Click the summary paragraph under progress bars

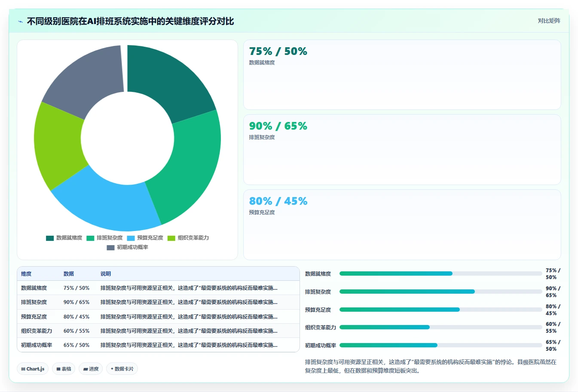tap(431, 366)
